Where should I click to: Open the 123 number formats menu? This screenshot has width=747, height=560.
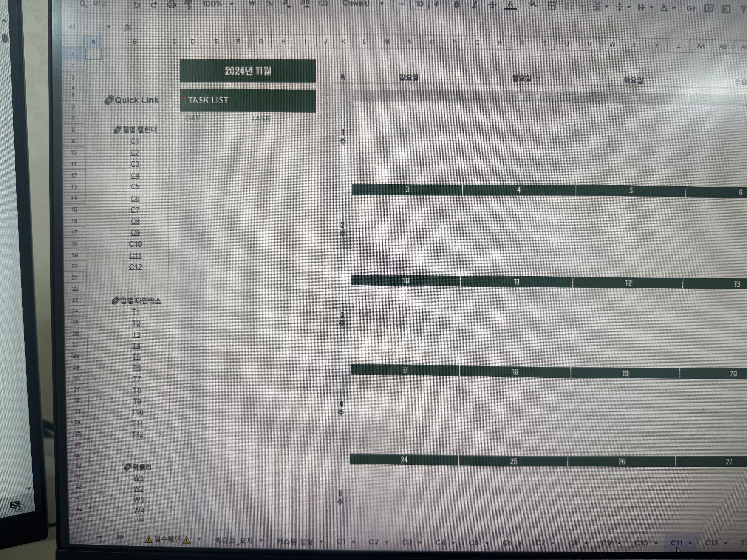(x=323, y=4)
